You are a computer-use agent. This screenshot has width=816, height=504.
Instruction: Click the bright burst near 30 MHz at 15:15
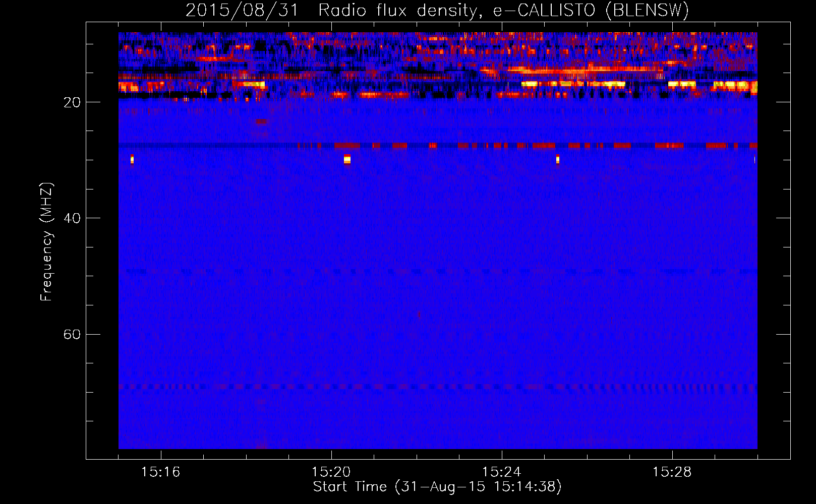132,159
